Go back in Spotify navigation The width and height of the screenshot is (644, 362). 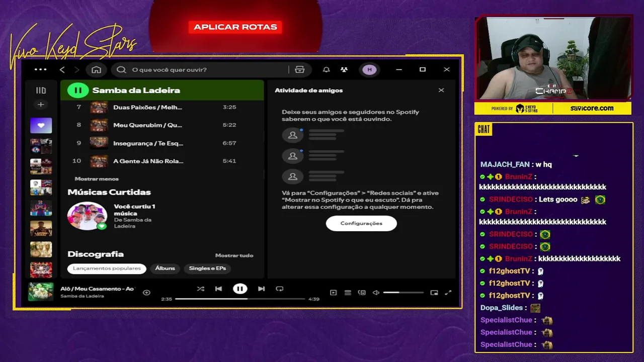[x=62, y=69]
